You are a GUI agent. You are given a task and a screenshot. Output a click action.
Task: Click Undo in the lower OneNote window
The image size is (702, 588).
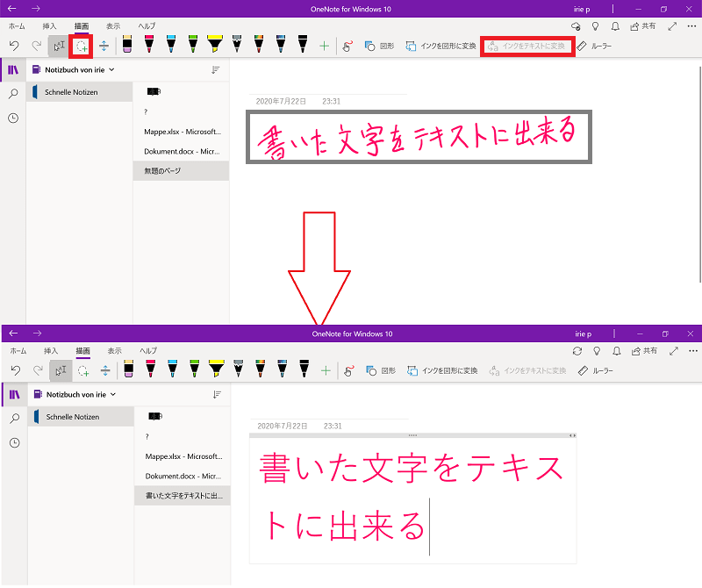pos(16,370)
